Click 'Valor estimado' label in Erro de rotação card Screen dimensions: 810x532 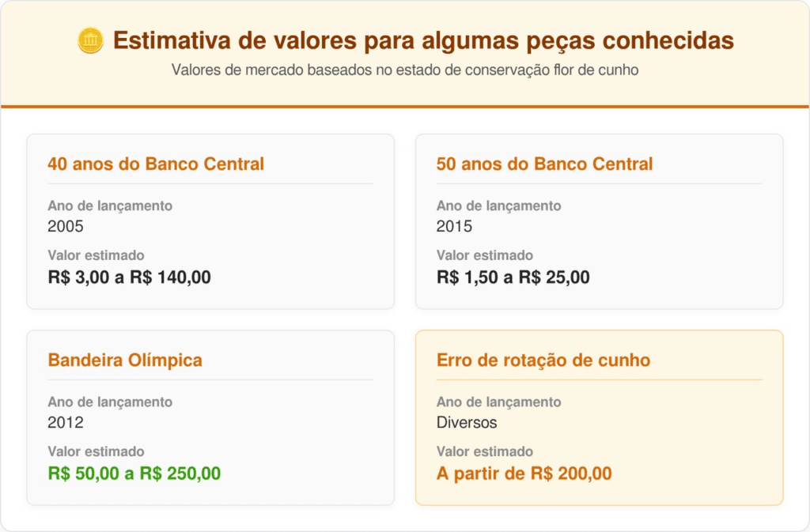pos(484,452)
